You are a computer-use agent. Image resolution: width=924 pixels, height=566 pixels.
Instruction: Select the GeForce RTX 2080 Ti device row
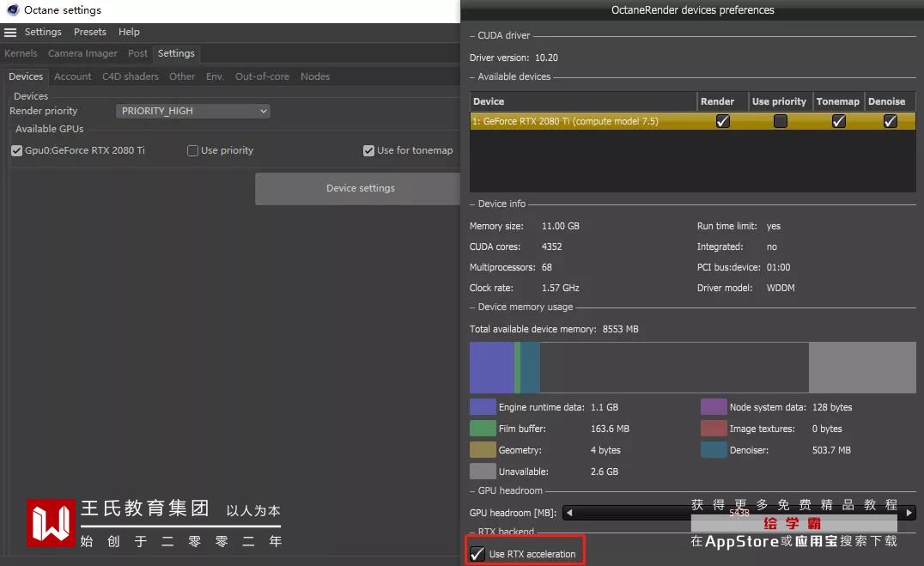coord(692,121)
